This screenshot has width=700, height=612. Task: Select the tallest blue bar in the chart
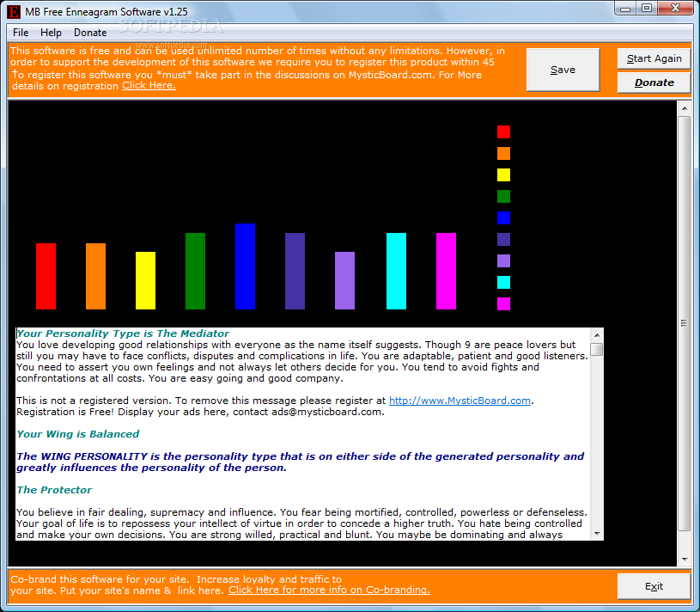tap(245, 266)
